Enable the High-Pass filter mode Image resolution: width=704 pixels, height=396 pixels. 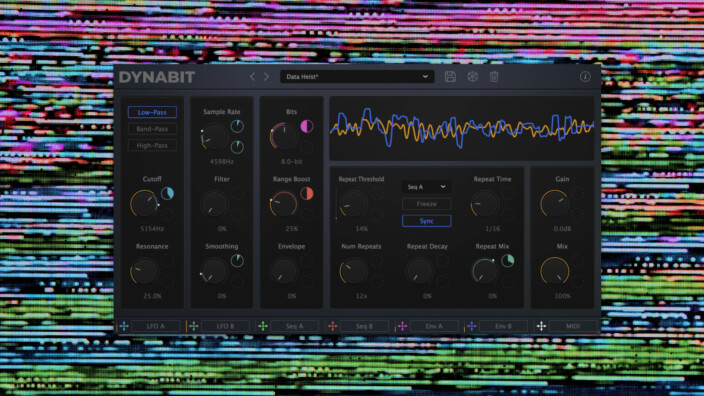point(152,145)
